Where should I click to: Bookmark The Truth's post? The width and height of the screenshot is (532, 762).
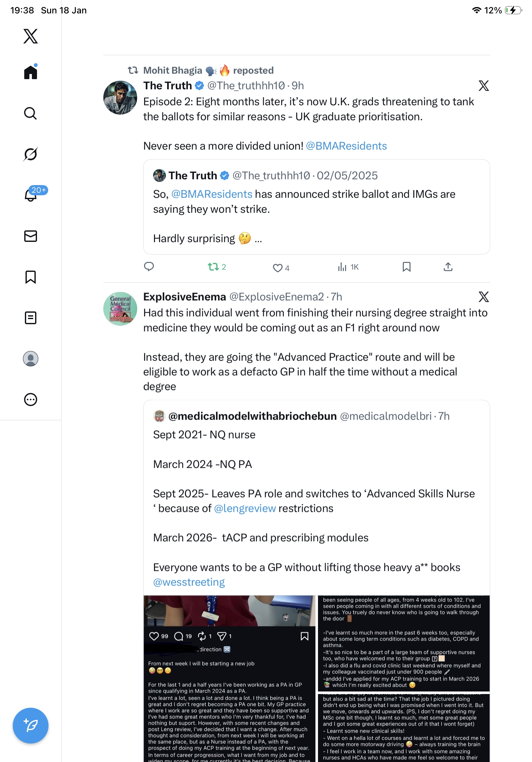coord(406,267)
